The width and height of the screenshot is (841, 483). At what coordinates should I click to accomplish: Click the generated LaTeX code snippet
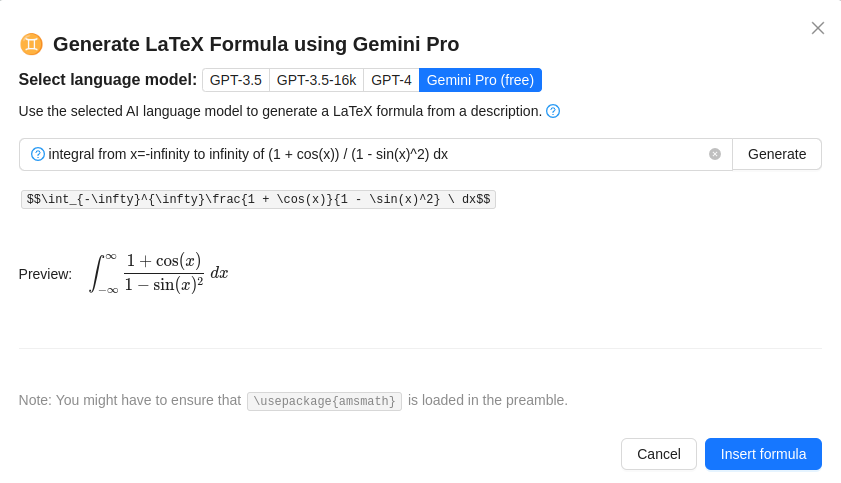coord(258,199)
